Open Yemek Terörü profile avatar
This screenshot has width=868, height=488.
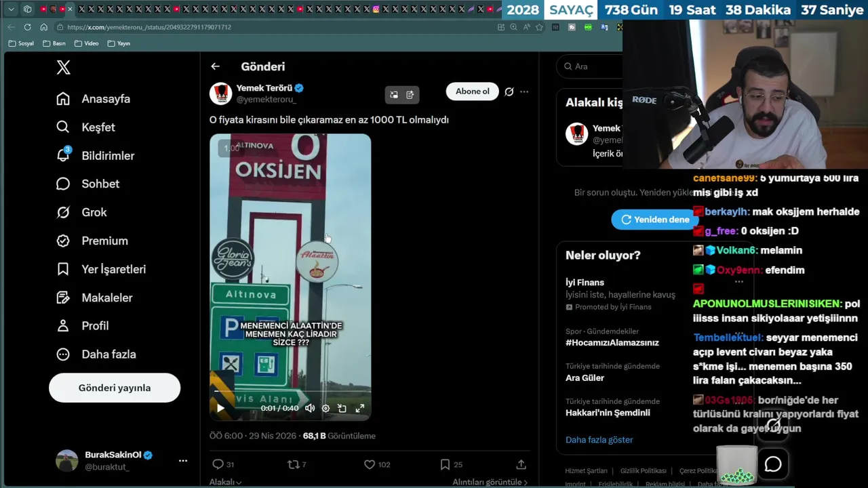point(220,94)
